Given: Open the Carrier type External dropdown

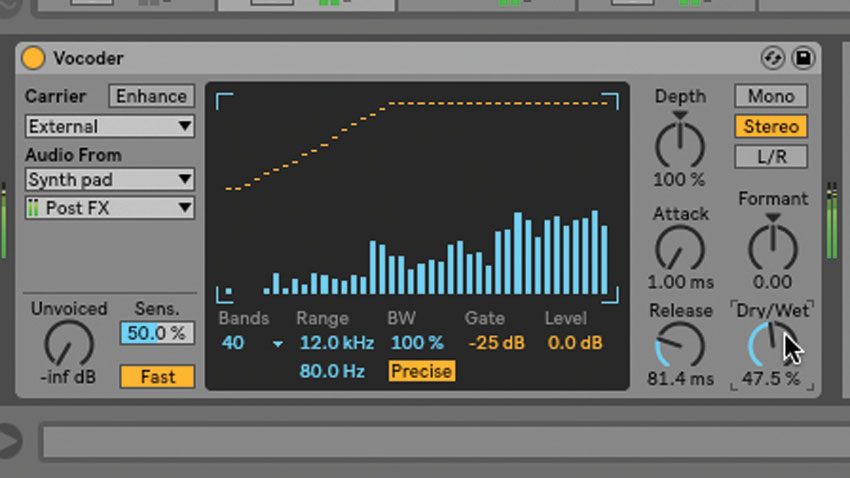Looking at the screenshot, I should coord(110,126).
